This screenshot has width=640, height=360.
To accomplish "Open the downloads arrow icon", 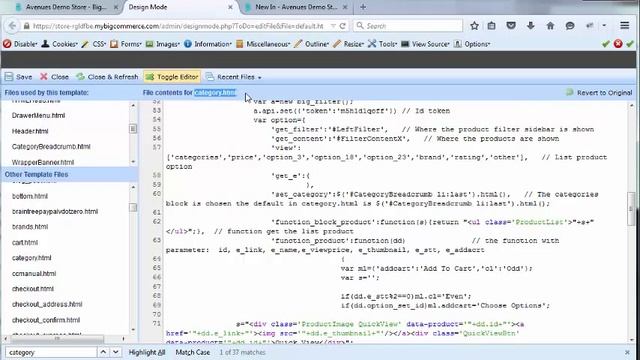I will point(530,26).
